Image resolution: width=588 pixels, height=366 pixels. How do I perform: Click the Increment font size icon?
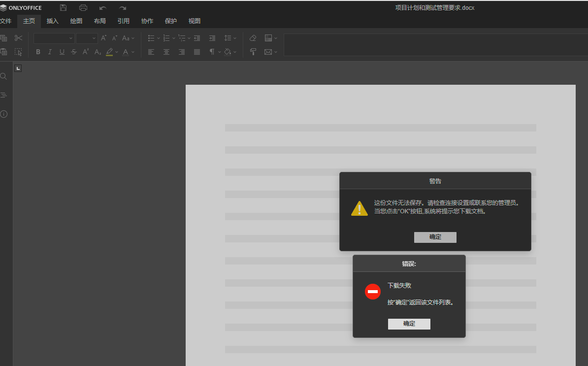tap(103, 38)
